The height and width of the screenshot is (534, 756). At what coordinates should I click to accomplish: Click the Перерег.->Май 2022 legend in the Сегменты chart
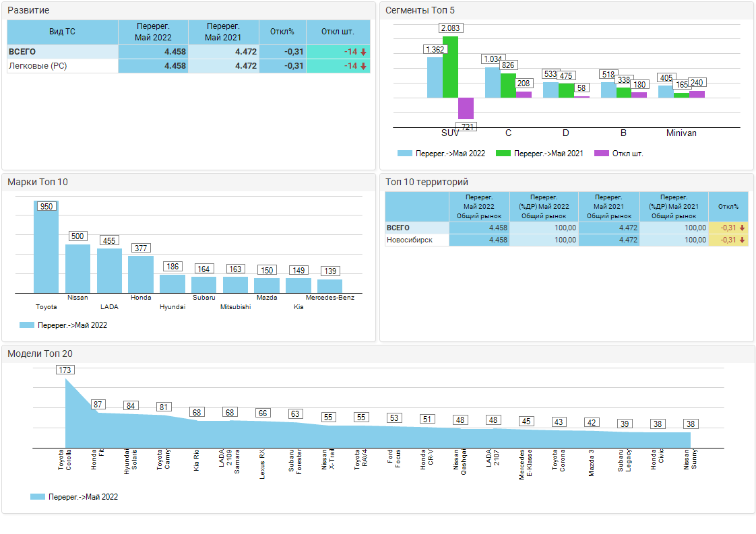click(441, 154)
